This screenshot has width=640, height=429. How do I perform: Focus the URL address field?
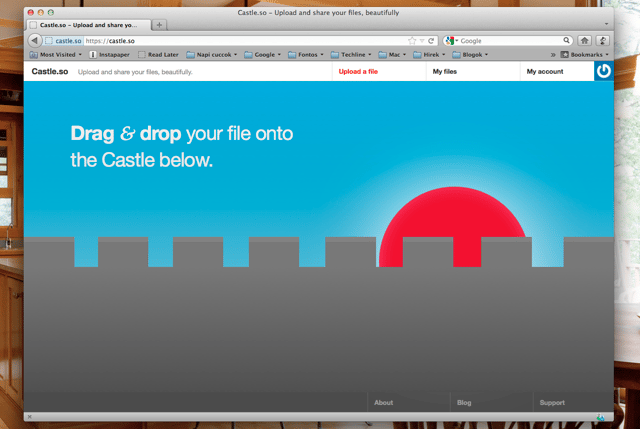tap(245, 41)
